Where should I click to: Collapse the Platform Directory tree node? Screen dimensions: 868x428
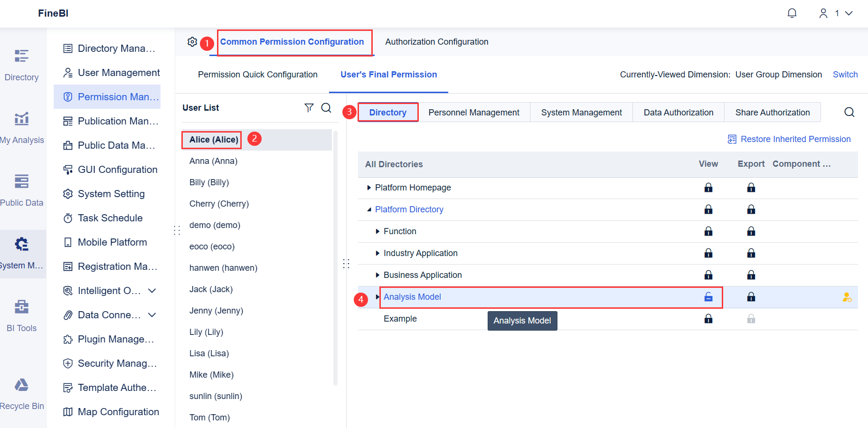click(369, 209)
